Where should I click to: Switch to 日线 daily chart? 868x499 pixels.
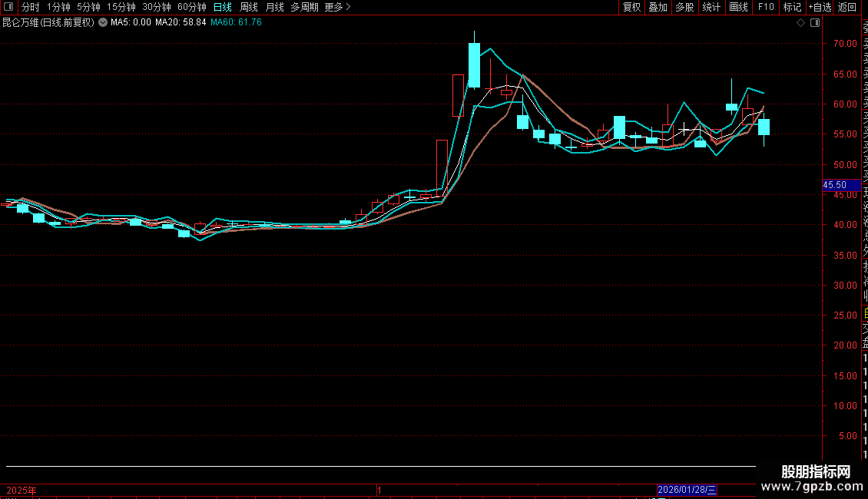point(223,7)
